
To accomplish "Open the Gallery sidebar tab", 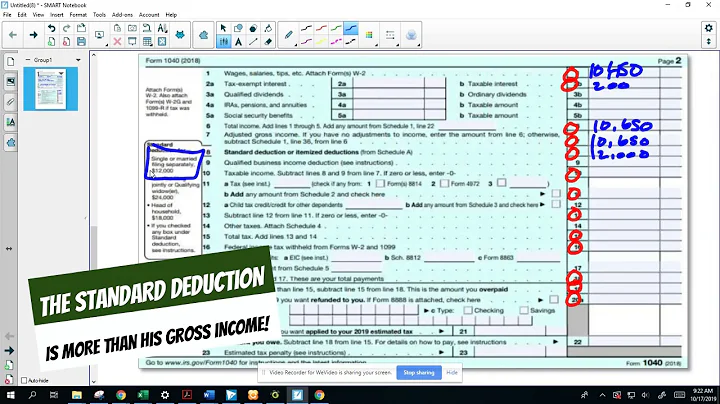I will (x=11, y=82).
